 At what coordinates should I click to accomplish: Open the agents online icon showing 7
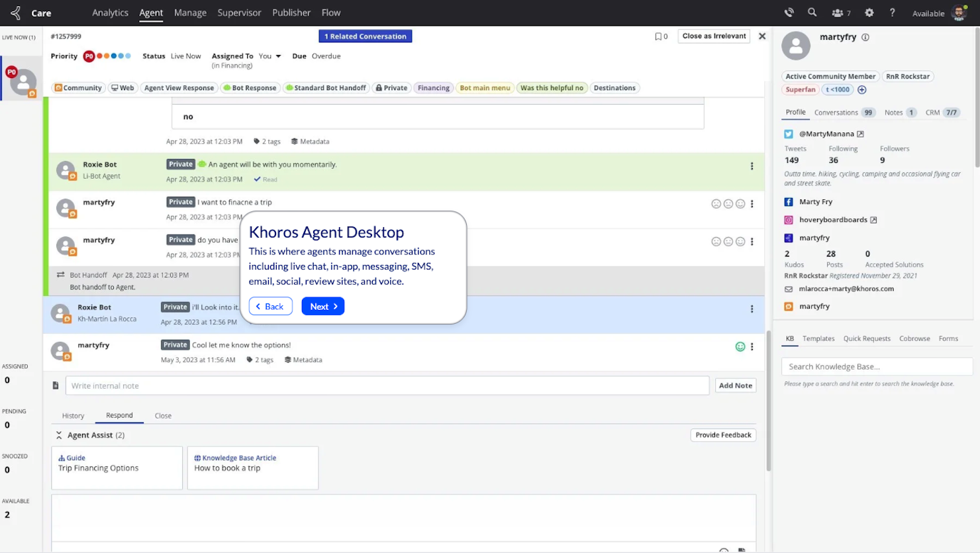[836, 12]
